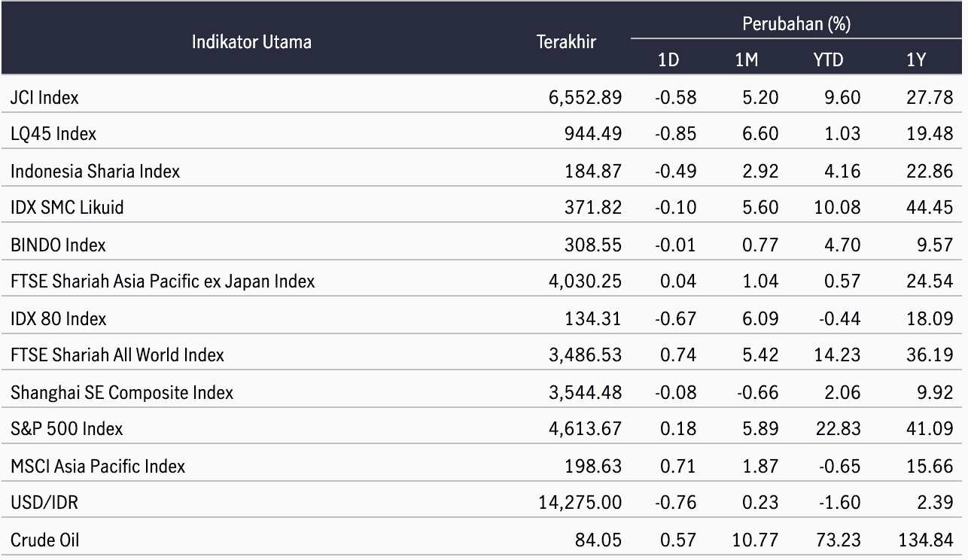Select the IDX 80 Index label
This screenshot has width=968, height=560.
pyautogui.click(x=59, y=318)
